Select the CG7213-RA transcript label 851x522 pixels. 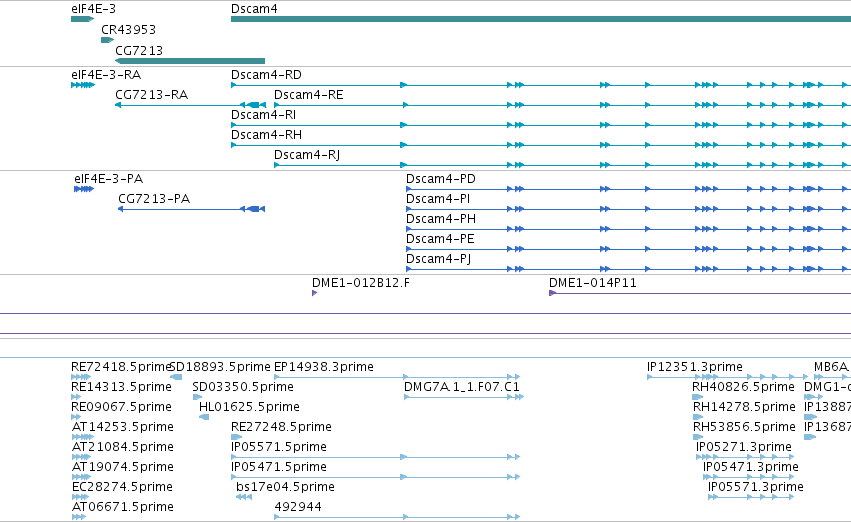tap(151, 95)
